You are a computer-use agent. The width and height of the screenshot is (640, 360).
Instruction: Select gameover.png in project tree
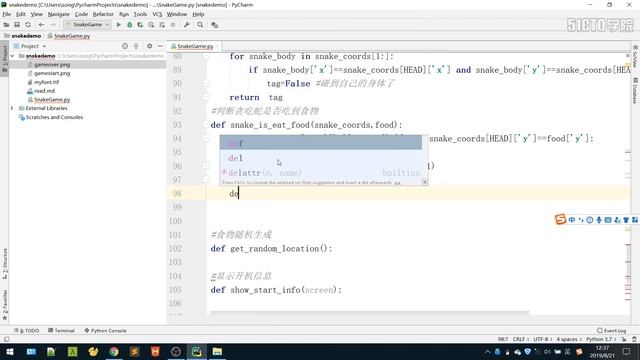click(x=52, y=64)
